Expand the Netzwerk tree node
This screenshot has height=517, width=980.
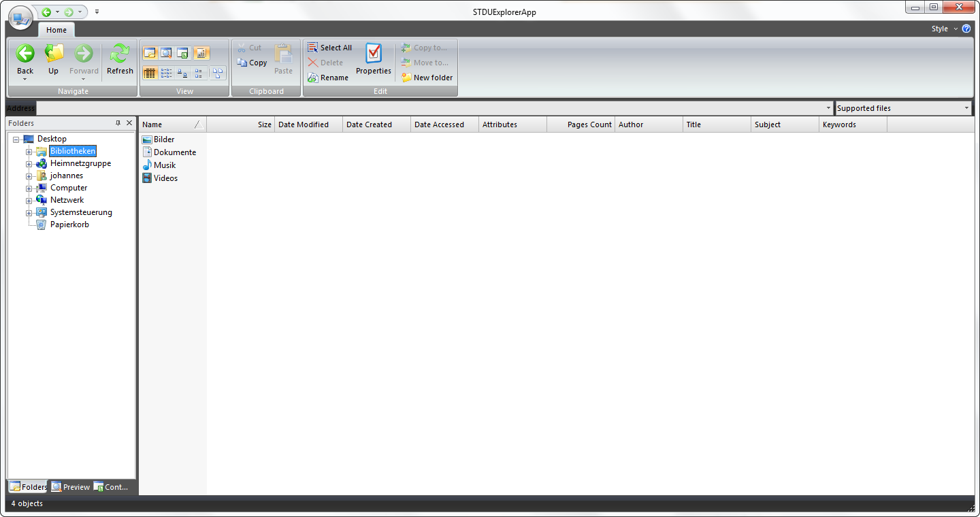point(30,200)
